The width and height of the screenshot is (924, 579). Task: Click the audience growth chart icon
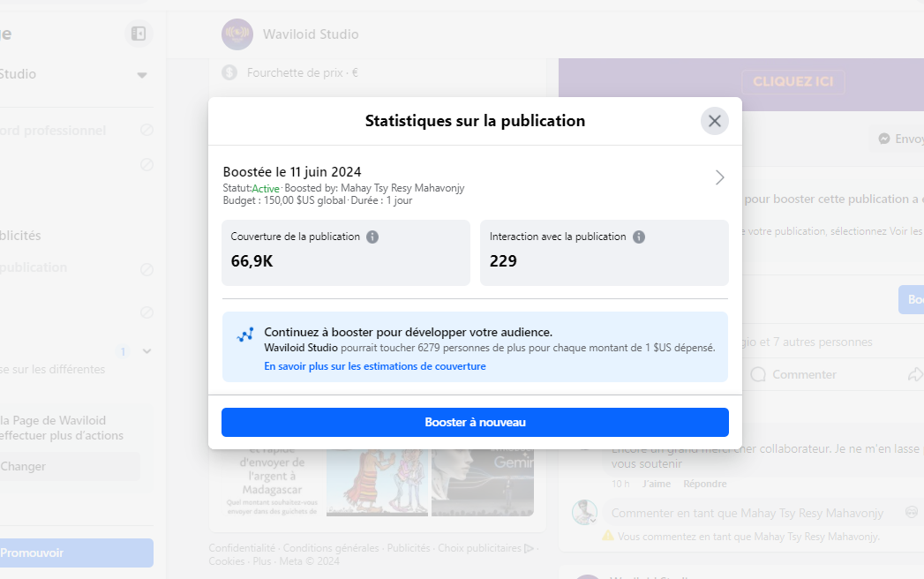pyautogui.click(x=245, y=335)
